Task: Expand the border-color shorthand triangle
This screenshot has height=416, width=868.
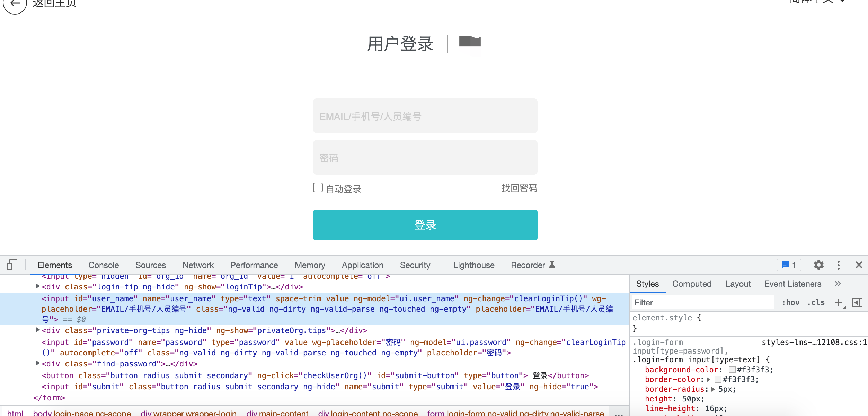Action: [709, 379]
